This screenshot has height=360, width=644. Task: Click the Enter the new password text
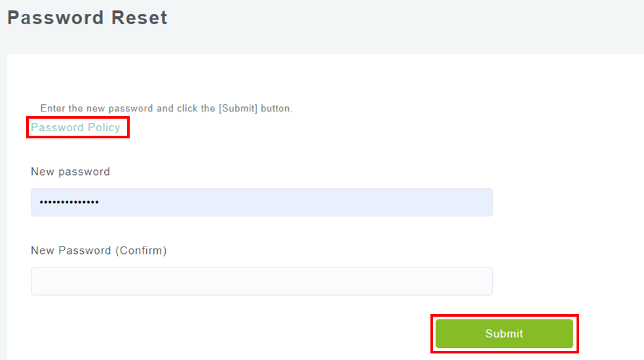click(x=97, y=109)
